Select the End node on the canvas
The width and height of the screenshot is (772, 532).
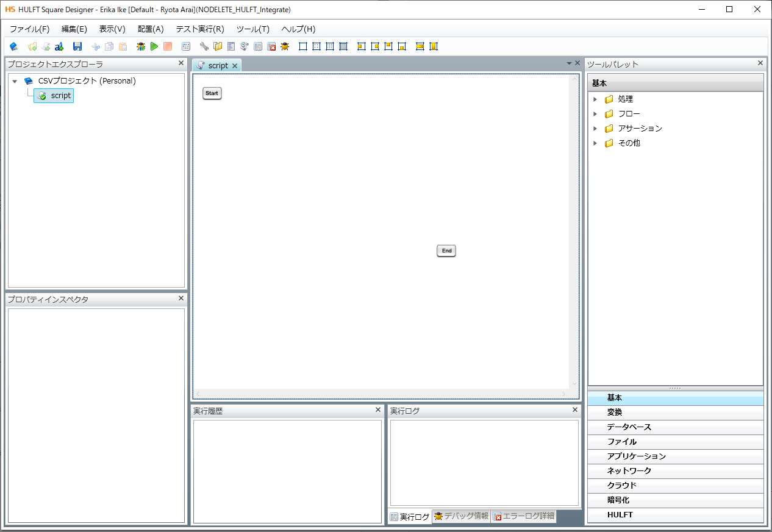(446, 250)
